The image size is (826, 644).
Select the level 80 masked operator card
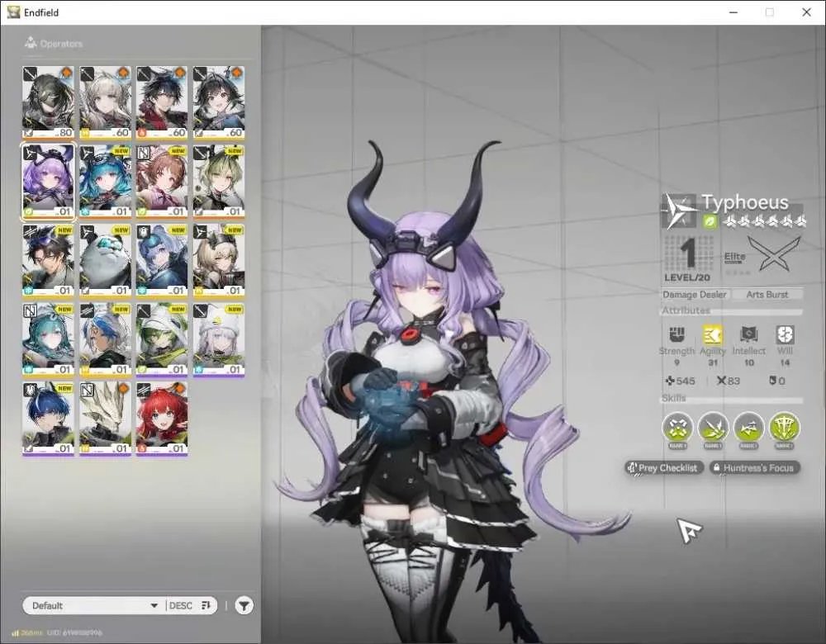pyautogui.click(x=48, y=102)
